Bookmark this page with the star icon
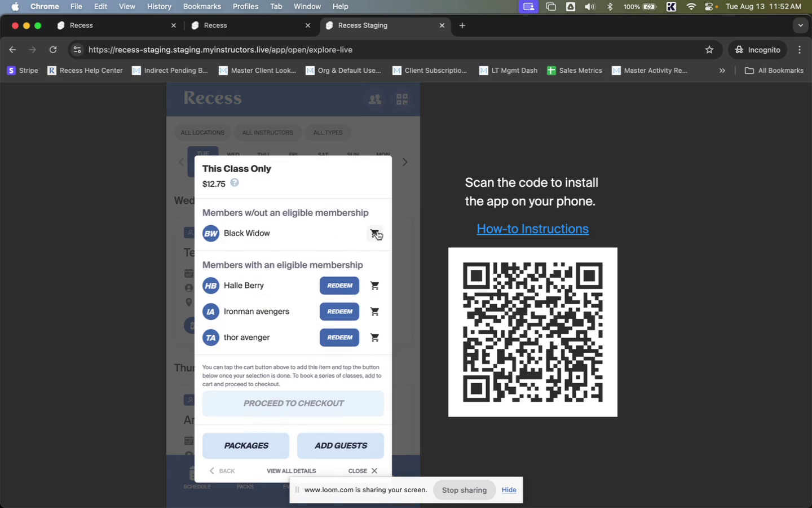 click(709, 50)
